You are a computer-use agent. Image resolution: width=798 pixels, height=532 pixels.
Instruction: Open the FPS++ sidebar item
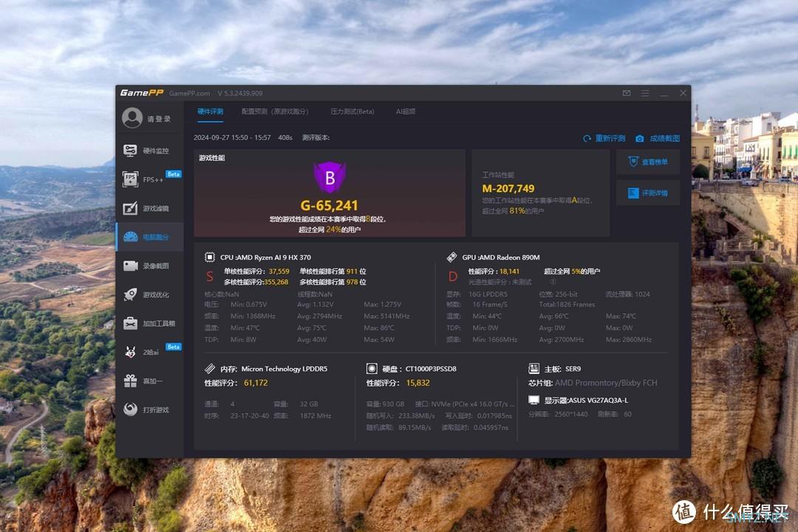click(x=149, y=180)
